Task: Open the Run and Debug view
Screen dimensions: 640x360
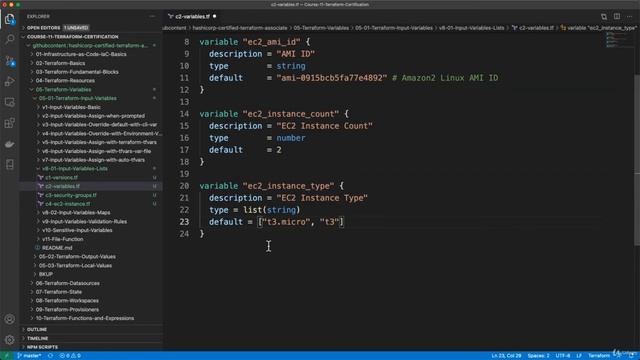Action: (9, 81)
